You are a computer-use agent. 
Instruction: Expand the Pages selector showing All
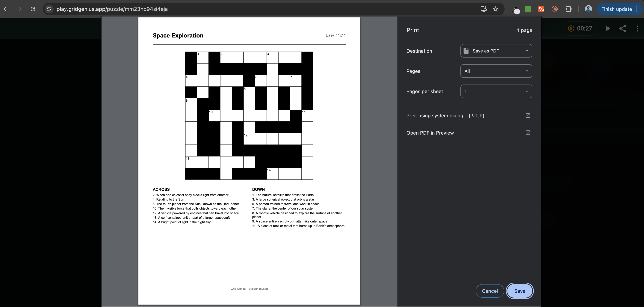[496, 71]
